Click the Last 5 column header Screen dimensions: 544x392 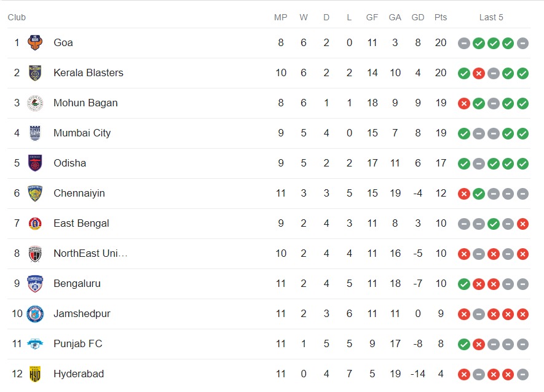(491, 17)
